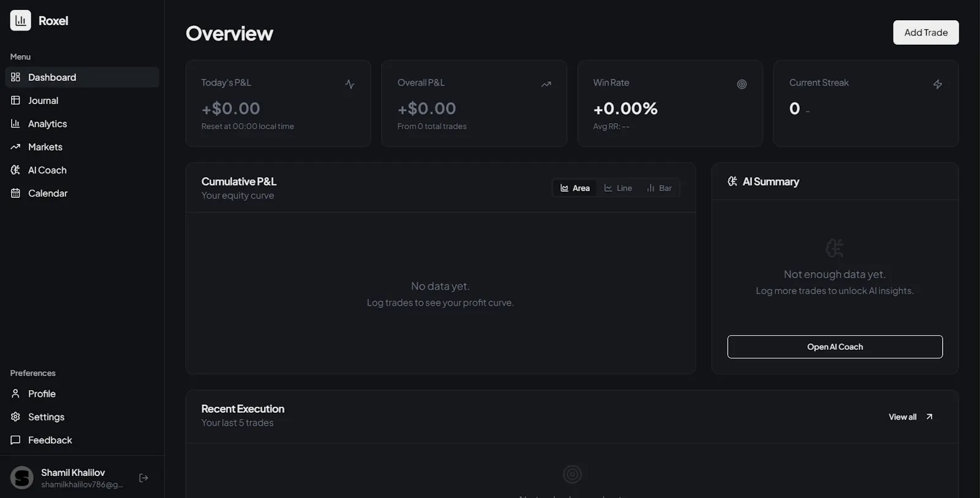Click the Roxel logo icon

click(x=20, y=20)
